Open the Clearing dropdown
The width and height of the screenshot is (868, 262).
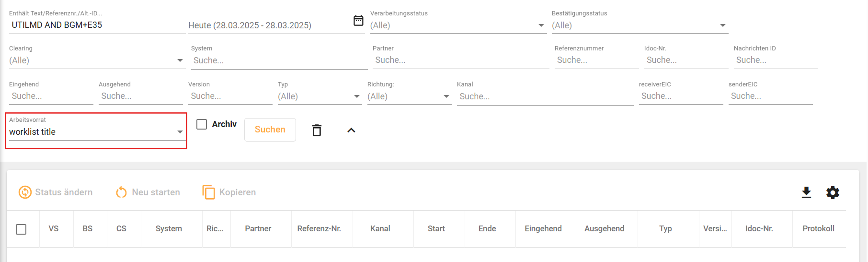[96, 60]
